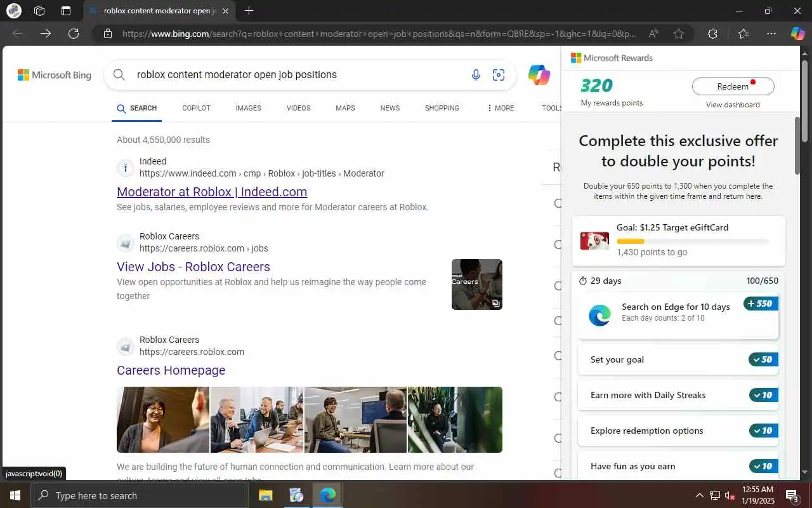Open Earn more with Daily Streaks task
The width and height of the screenshot is (812, 508).
coord(678,395)
